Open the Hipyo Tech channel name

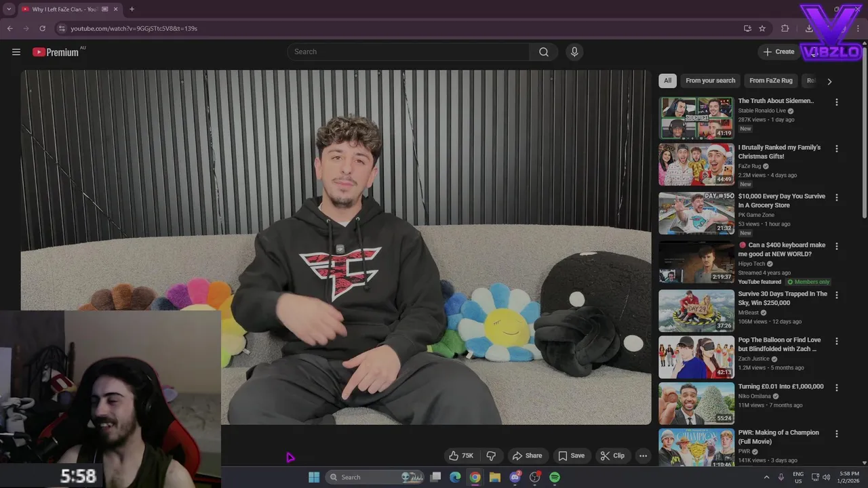[751, 264]
